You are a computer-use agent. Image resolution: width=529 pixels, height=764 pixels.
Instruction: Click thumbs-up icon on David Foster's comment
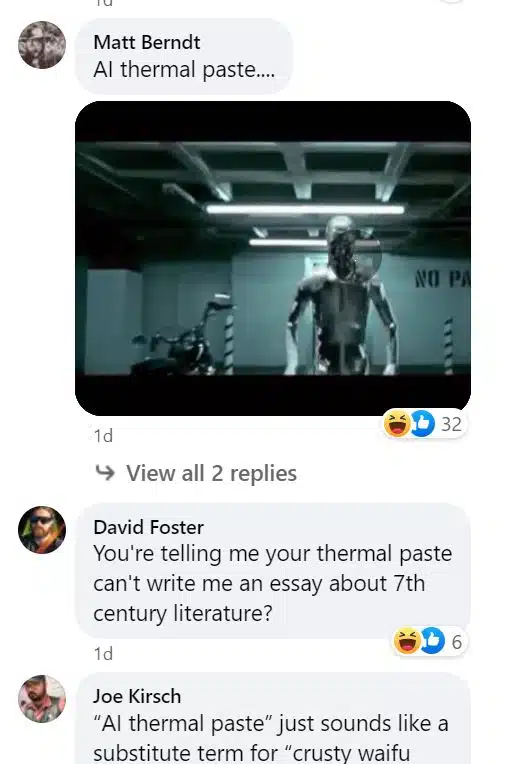pos(433,641)
